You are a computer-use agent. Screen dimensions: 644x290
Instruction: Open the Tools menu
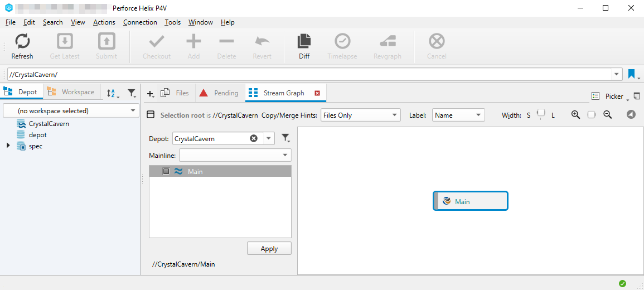172,22
